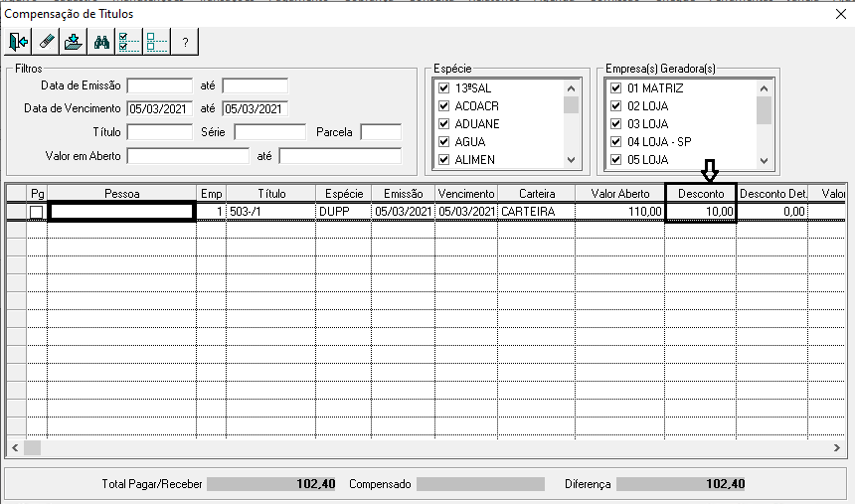855x504 pixels.
Task: Toggle the 13ºSAL espécie checkbox
Action: pyautogui.click(x=443, y=87)
